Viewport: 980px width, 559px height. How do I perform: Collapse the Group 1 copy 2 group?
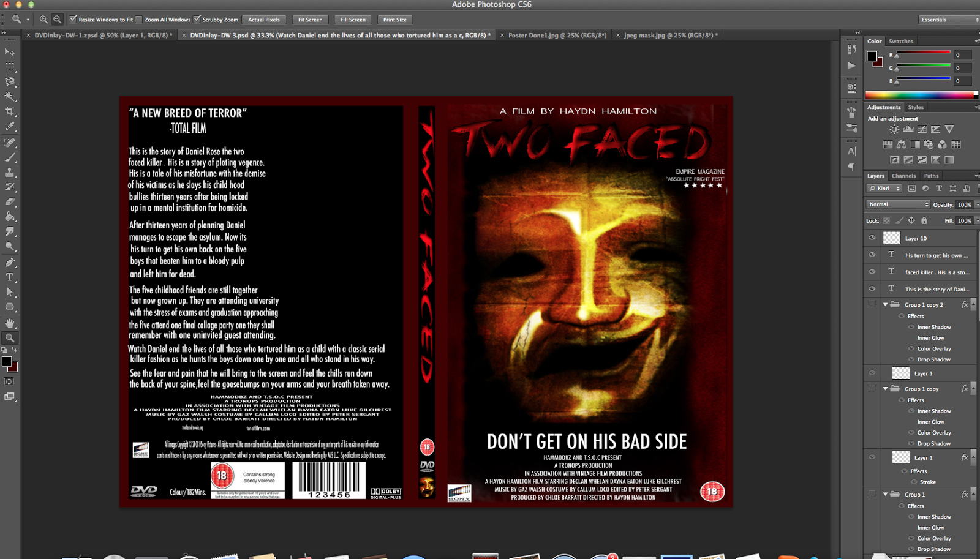[886, 304]
